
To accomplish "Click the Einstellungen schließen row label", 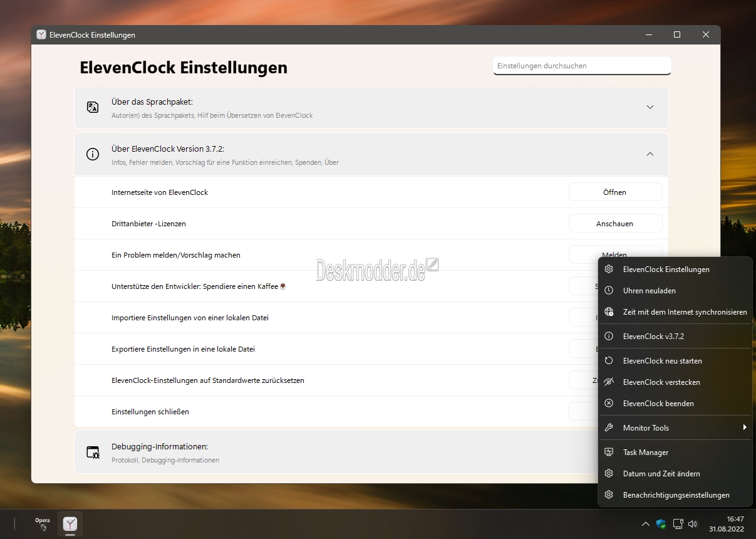I will pyautogui.click(x=150, y=412).
